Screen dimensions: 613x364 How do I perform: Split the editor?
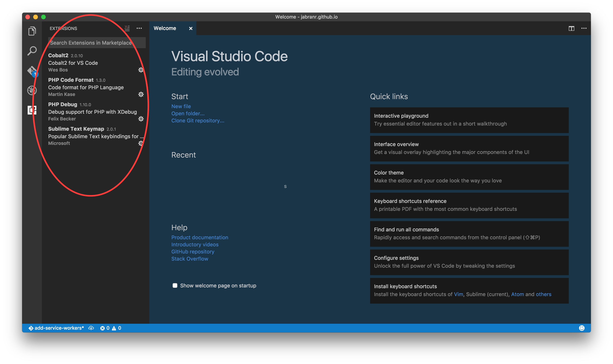(572, 28)
